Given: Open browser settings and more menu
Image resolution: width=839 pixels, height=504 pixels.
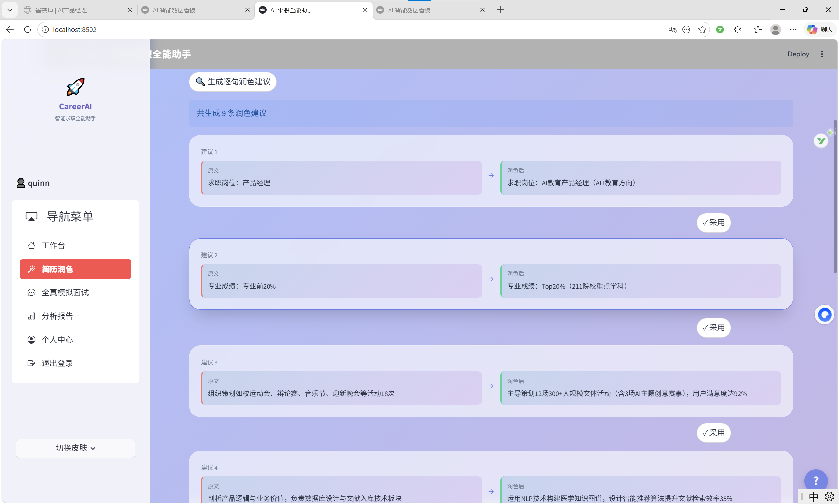Looking at the screenshot, I should point(793,29).
